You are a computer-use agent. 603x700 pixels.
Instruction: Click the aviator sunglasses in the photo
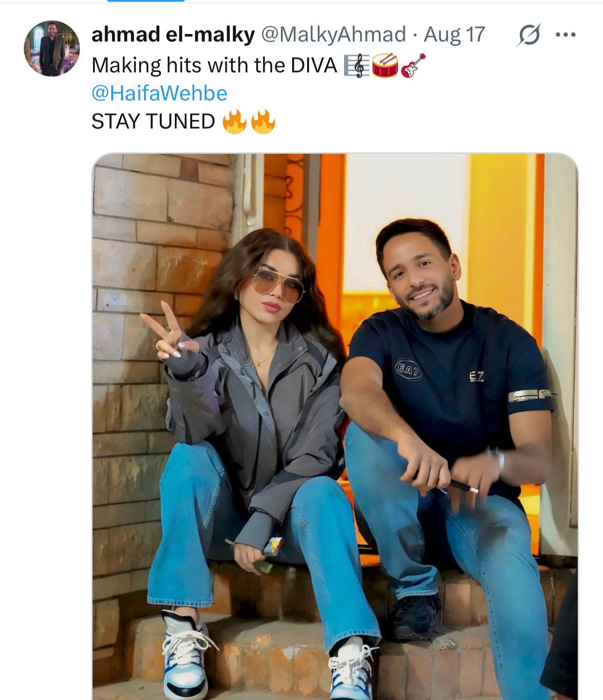[x=278, y=283]
